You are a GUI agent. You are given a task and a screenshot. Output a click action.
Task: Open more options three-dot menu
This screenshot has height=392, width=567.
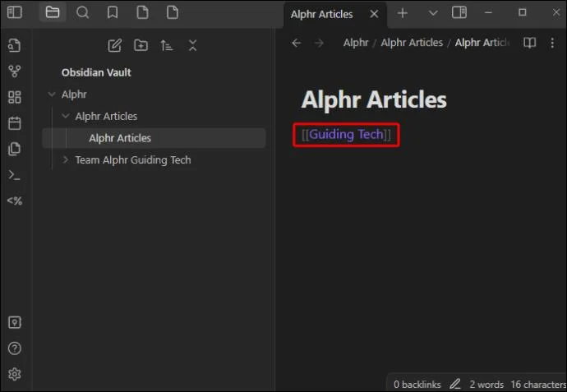[552, 43]
